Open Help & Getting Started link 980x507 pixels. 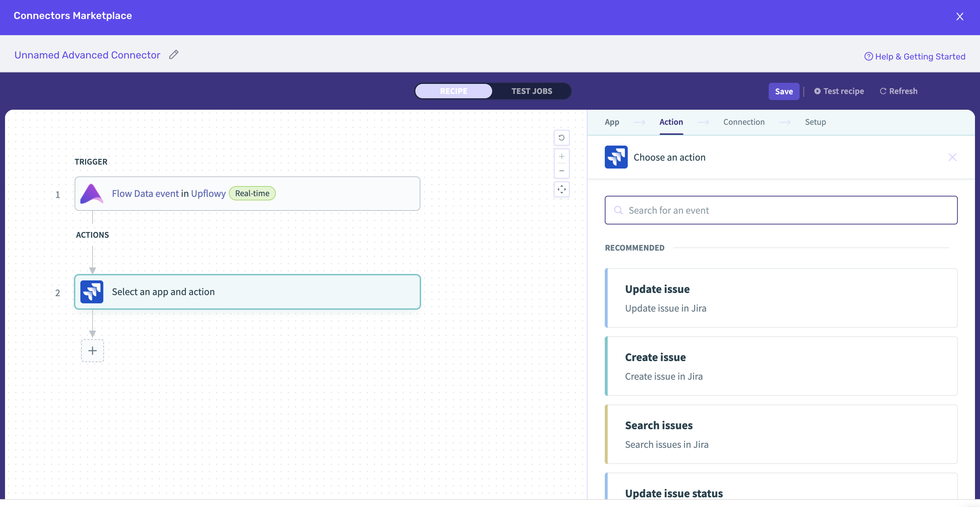point(915,56)
